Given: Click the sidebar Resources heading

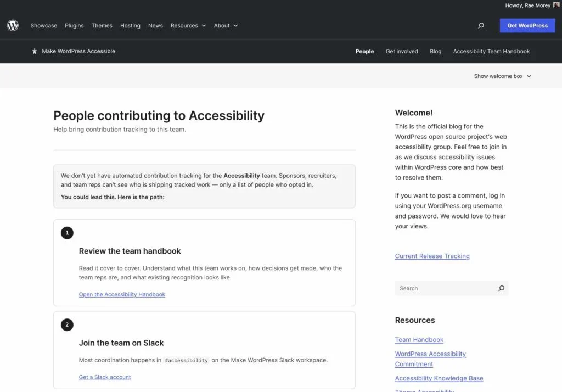Looking at the screenshot, I should point(415,320).
